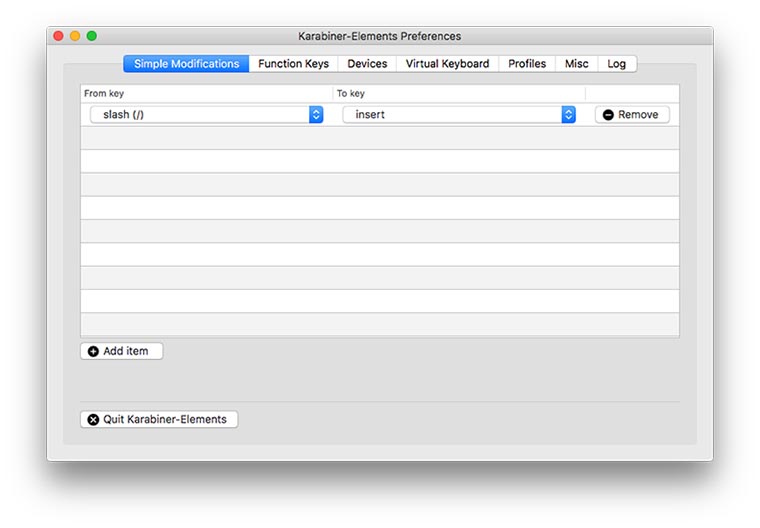The width and height of the screenshot is (760, 528).
Task: Select the Profiles tab
Action: [527, 64]
